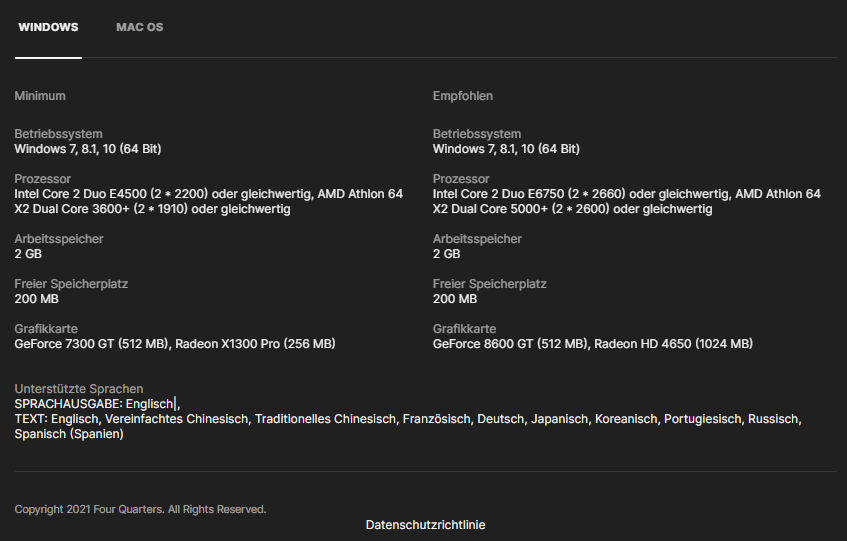847x541 pixels.
Task: Click the SPRACHAUSGABE: Englisch line
Action: click(95, 404)
